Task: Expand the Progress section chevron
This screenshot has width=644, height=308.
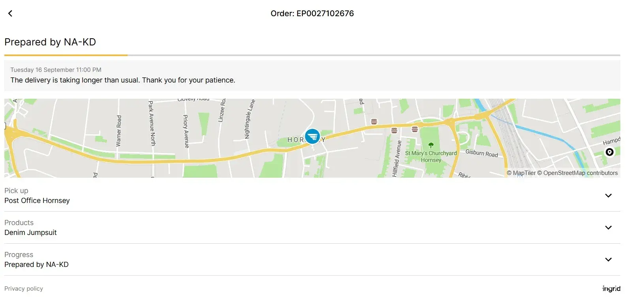Action: coord(608,259)
